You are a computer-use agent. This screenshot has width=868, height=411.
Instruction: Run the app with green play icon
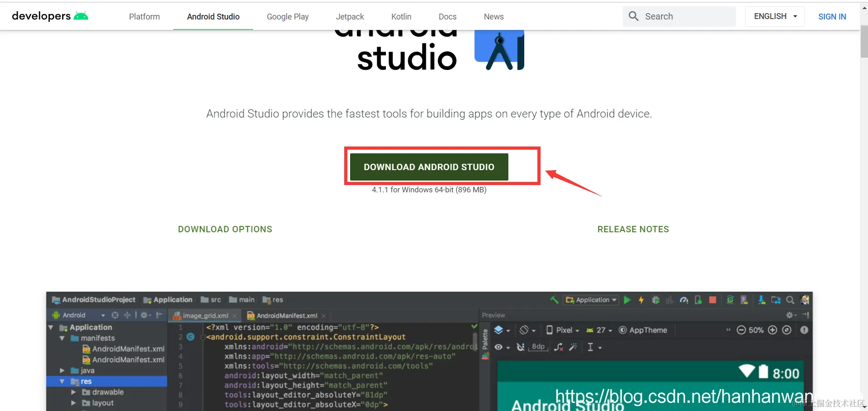pyautogui.click(x=627, y=300)
